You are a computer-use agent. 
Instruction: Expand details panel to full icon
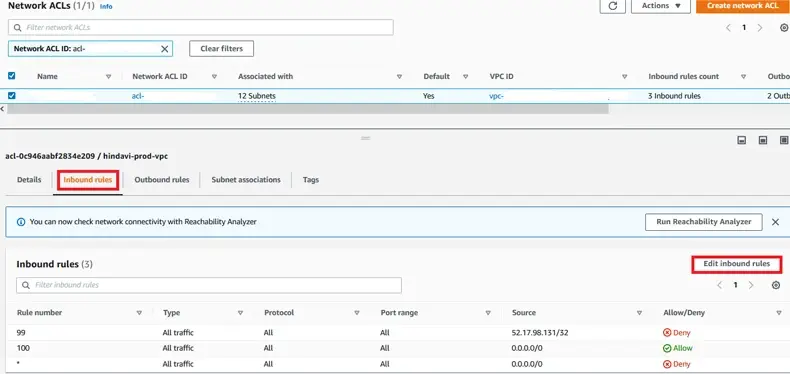[x=784, y=140]
